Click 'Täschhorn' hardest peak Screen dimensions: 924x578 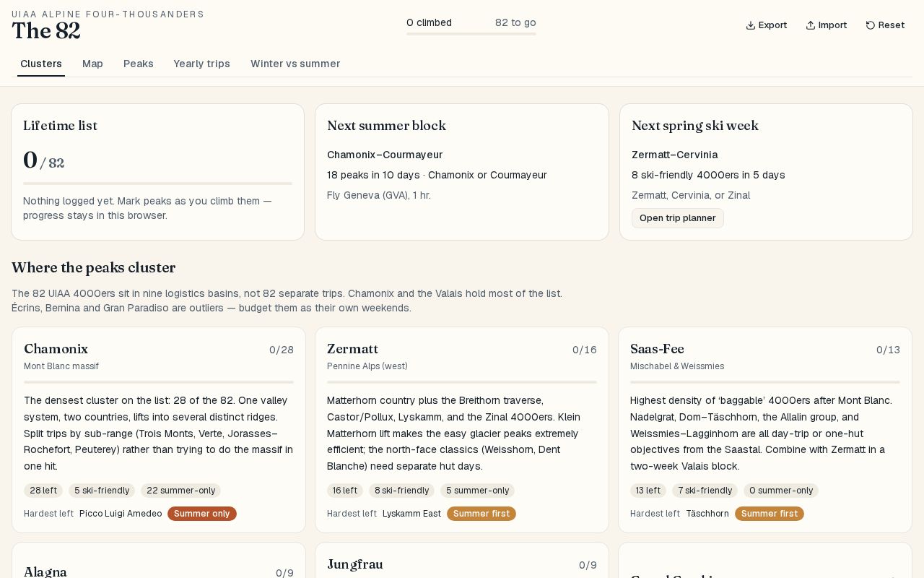click(707, 514)
